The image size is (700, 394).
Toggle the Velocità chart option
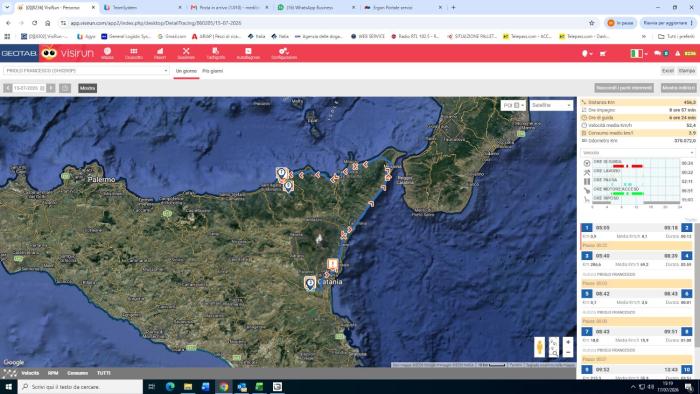click(x=30, y=373)
